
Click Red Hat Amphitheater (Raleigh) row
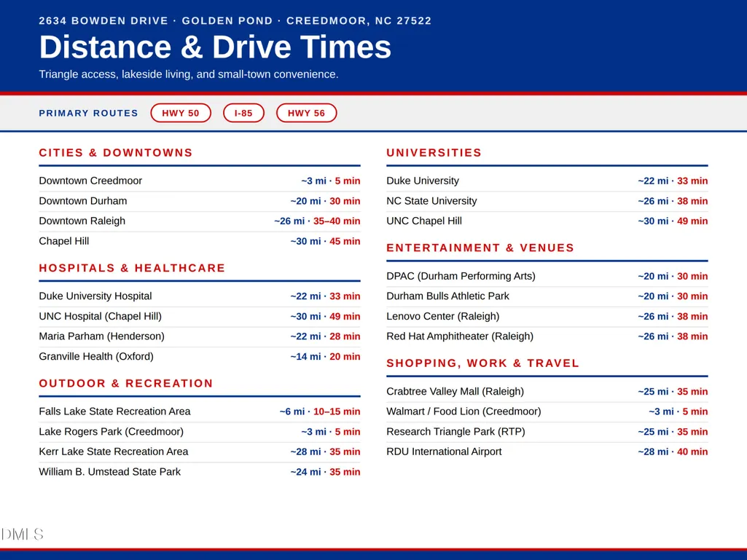547,336
